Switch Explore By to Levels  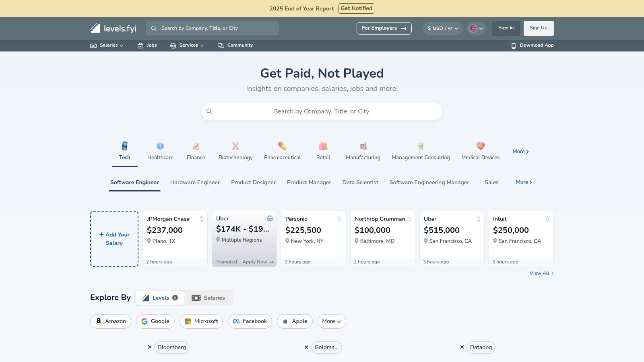(160, 298)
